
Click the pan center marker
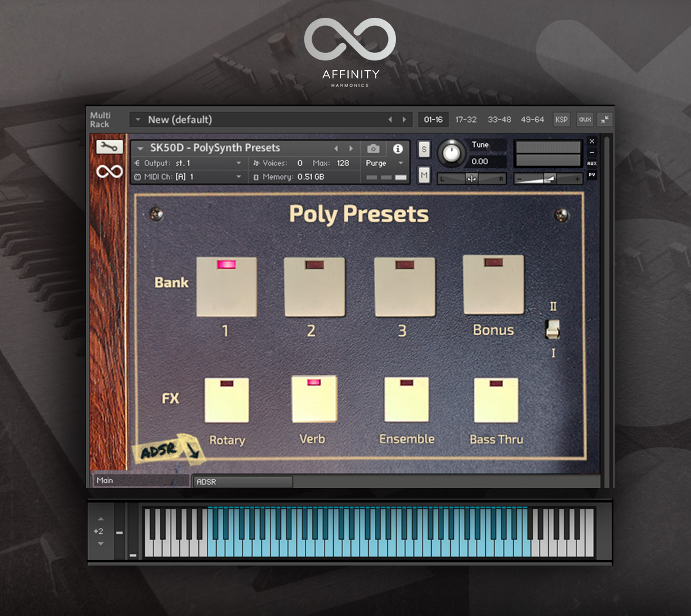[472, 178]
